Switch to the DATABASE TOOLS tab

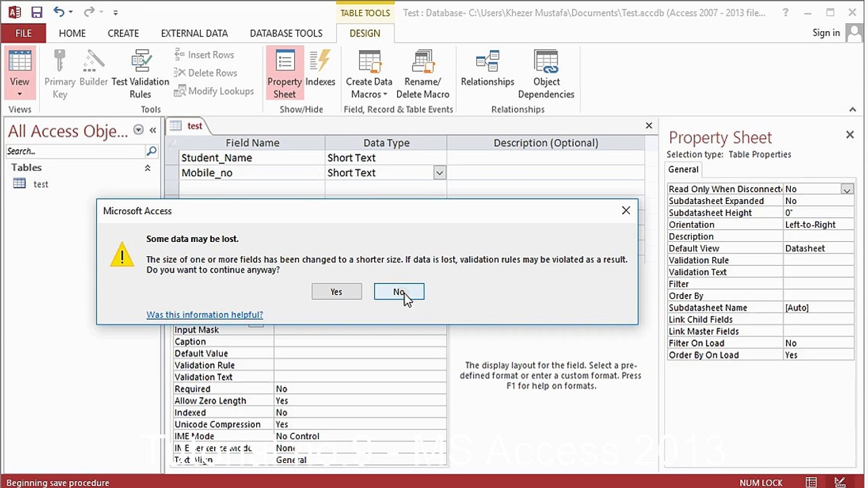click(286, 33)
